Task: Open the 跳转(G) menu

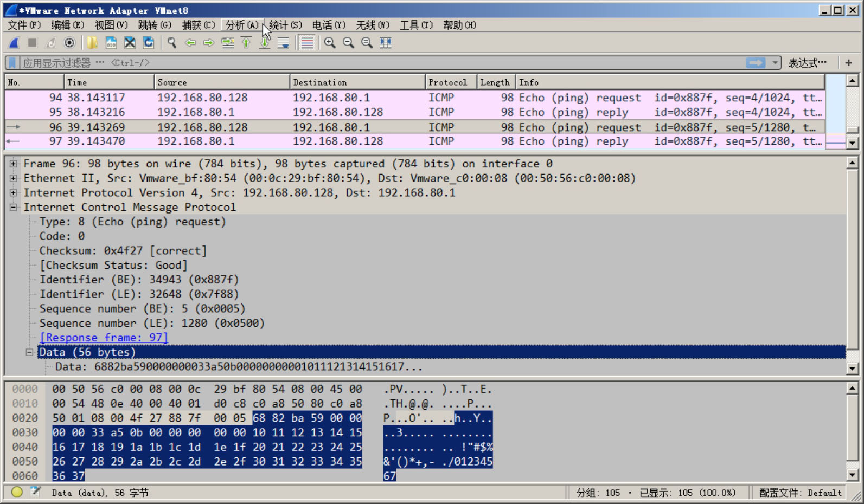Action: [x=155, y=25]
